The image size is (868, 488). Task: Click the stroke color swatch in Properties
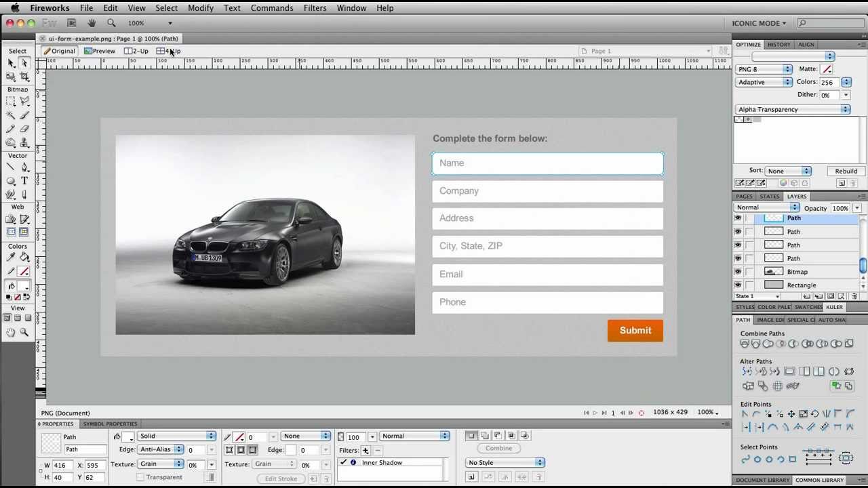tap(238, 436)
